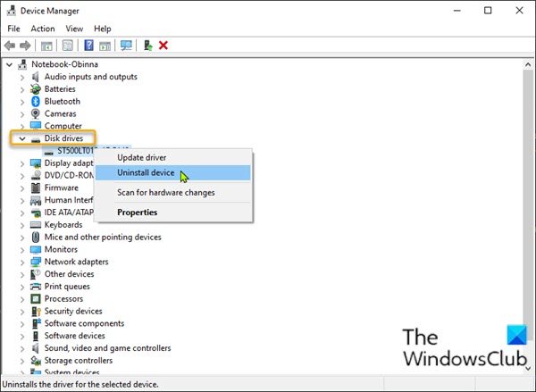This screenshot has height=392, width=536.
Task: Expand the Keyboards category chevron
Action: tap(22, 225)
